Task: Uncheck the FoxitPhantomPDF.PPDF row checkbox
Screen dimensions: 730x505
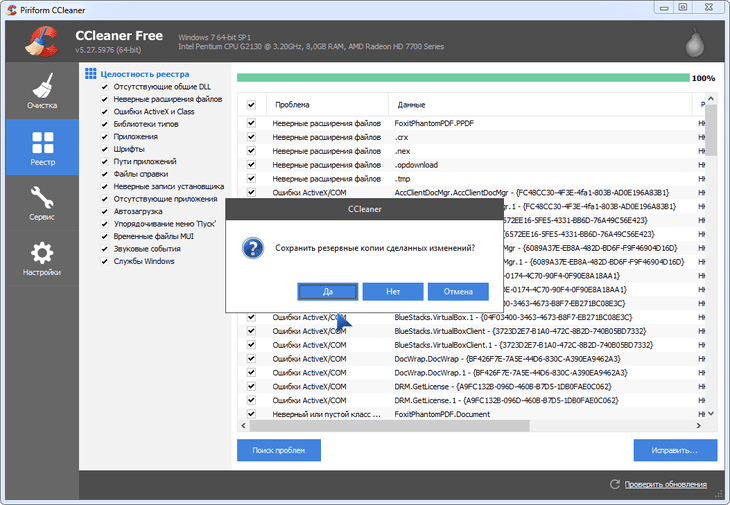Action: tap(251, 123)
